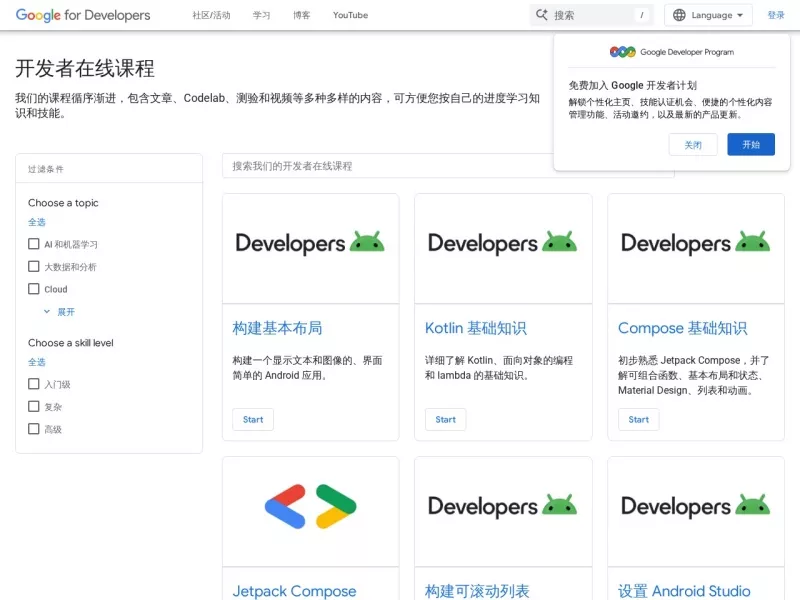Start the Compose 基础知识 course
The width and height of the screenshot is (800, 600).
point(639,419)
